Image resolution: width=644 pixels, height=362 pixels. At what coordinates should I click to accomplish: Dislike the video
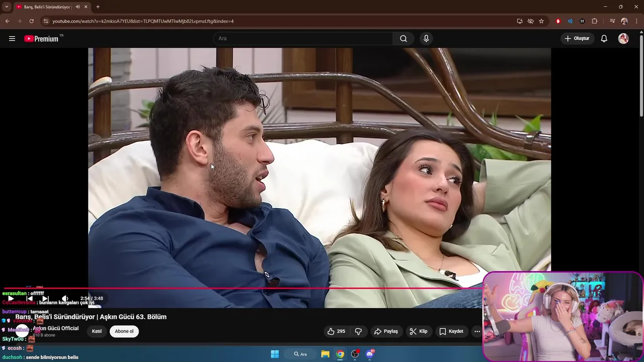click(358, 331)
